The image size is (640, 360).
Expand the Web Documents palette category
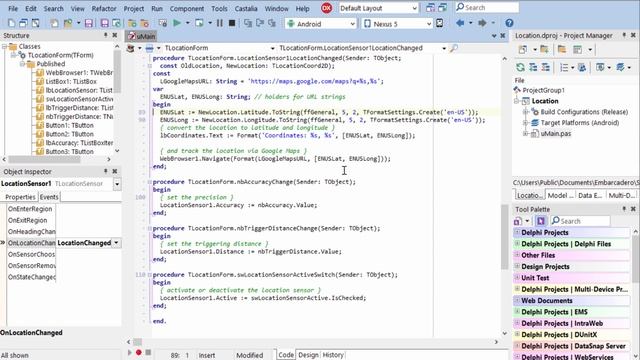tap(517, 300)
